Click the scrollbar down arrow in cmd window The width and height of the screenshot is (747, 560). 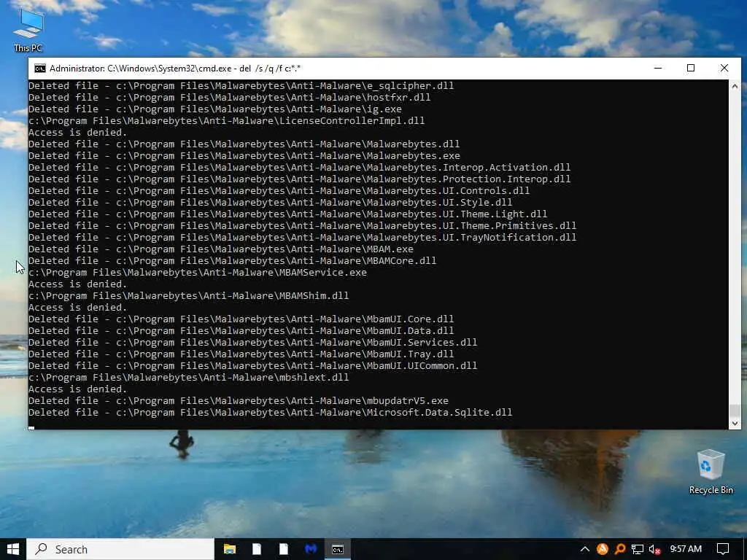coord(735,424)
